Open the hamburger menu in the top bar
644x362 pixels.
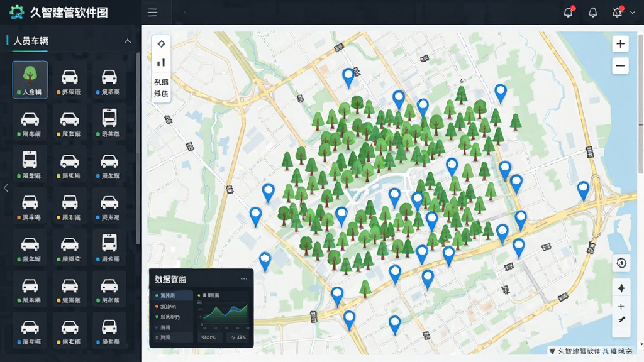(x=152, y=13)
